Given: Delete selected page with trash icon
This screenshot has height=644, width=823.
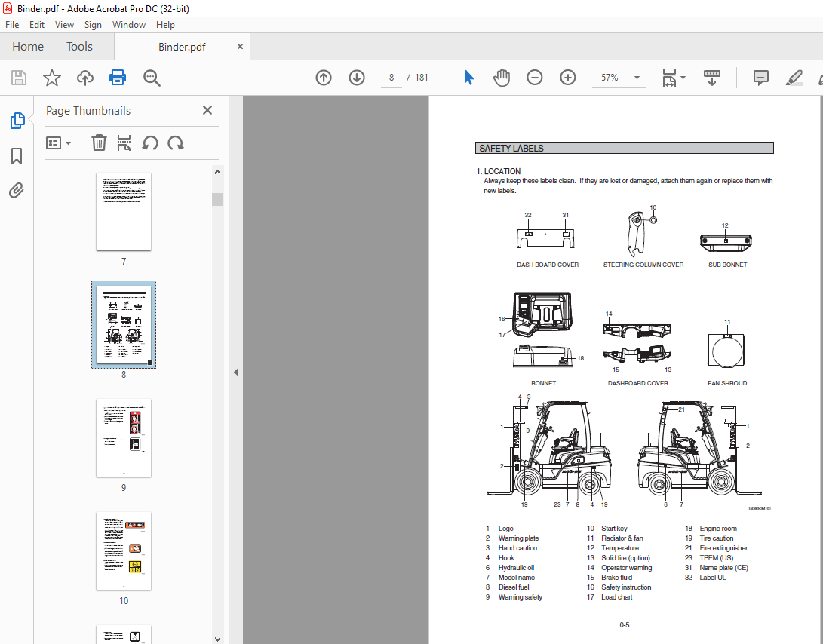Looking at the screenshot, I should tap(99, 143).
